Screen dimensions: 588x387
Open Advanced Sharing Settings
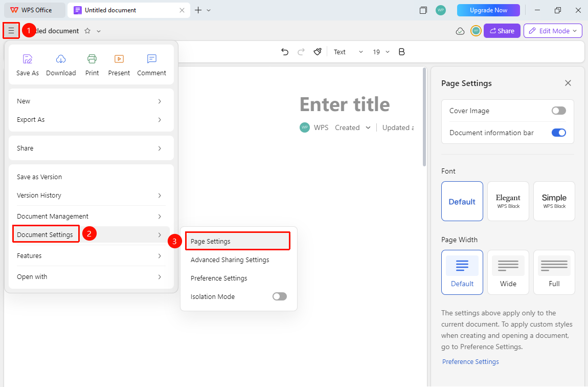[238, 260]
